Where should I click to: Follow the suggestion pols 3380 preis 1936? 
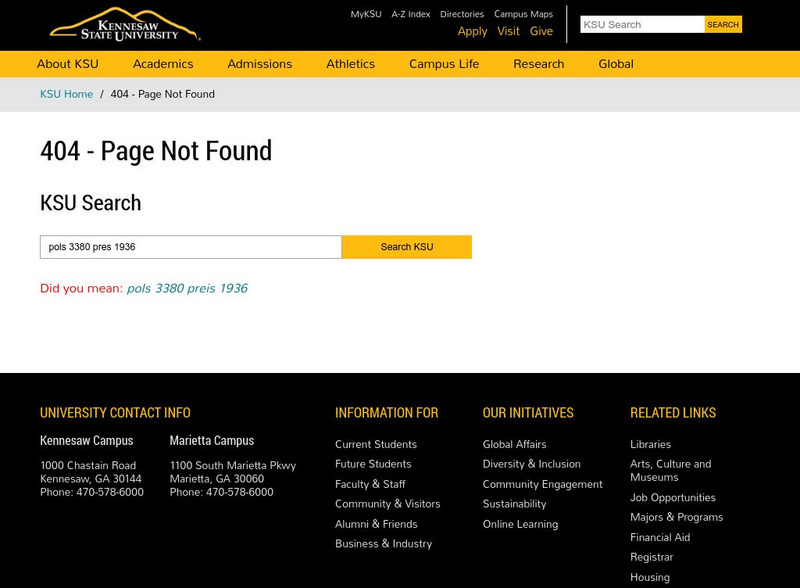187,288
